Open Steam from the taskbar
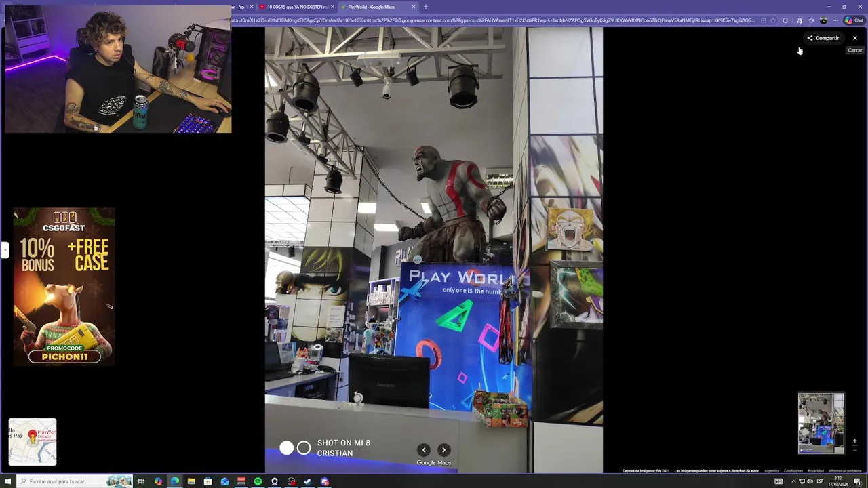868x488 pixels. [308, 481]
